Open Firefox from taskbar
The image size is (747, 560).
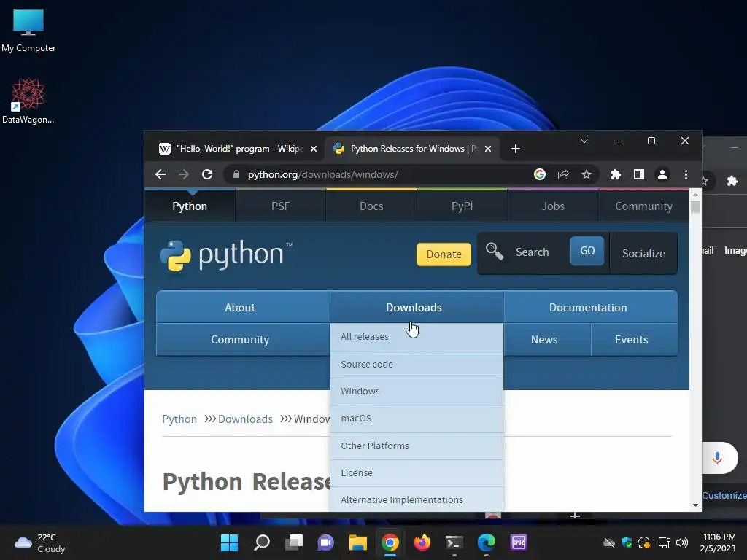tap(422, 542)
